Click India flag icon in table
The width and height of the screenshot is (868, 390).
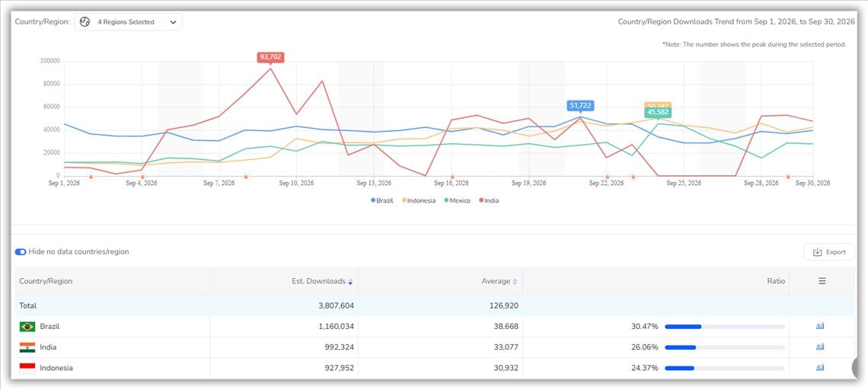click(x=27, y=347)
